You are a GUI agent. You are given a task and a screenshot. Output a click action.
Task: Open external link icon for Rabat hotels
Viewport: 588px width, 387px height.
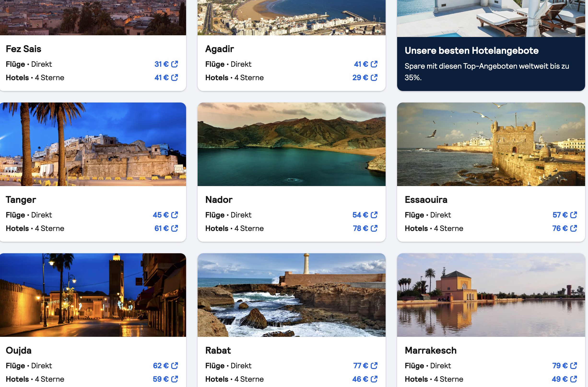pyautogui.click(x=374, y=379)
